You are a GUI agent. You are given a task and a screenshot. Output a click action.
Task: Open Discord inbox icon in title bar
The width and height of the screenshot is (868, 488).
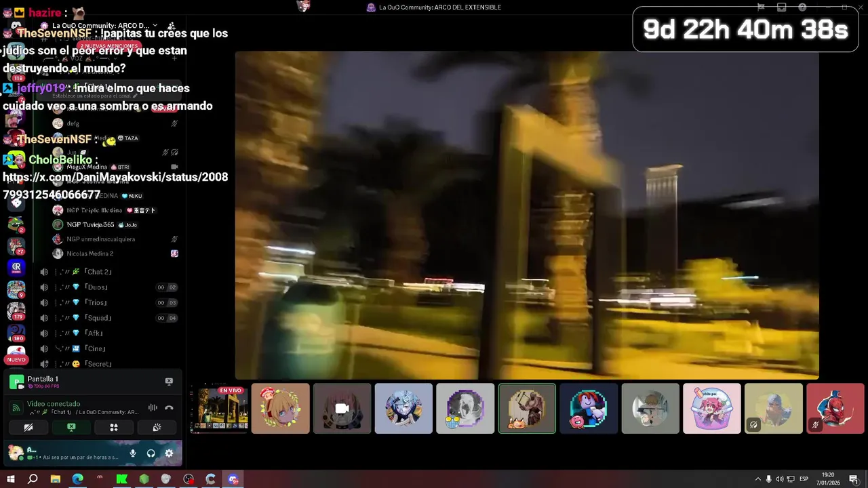pos(781,7)
